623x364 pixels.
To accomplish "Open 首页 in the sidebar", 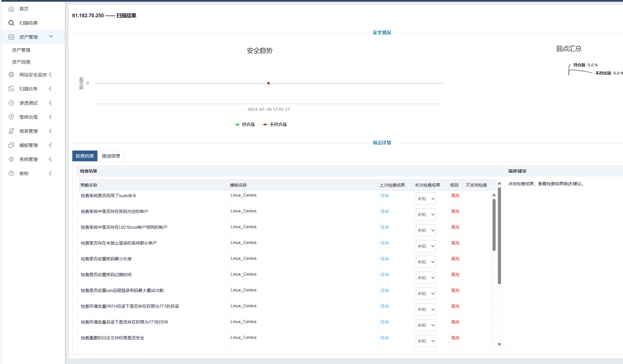I will click(24, 9).
